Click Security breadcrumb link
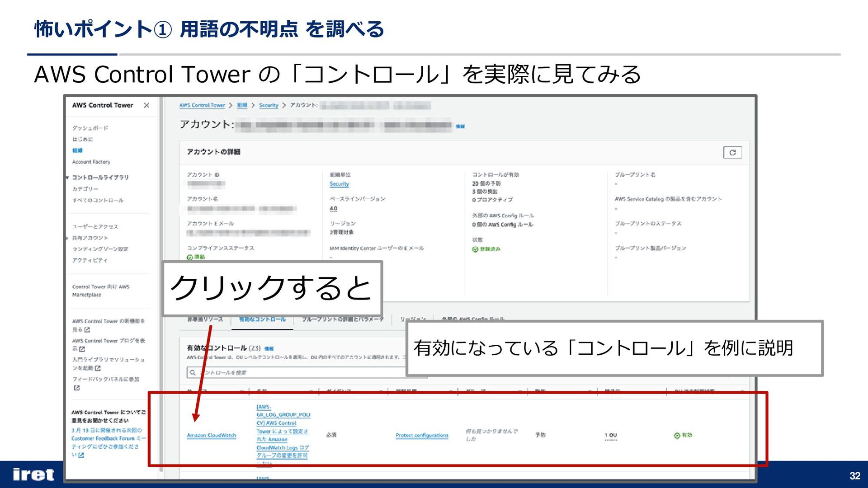The width and height of the screenshot is (868, 488). [x=269, y=105]
